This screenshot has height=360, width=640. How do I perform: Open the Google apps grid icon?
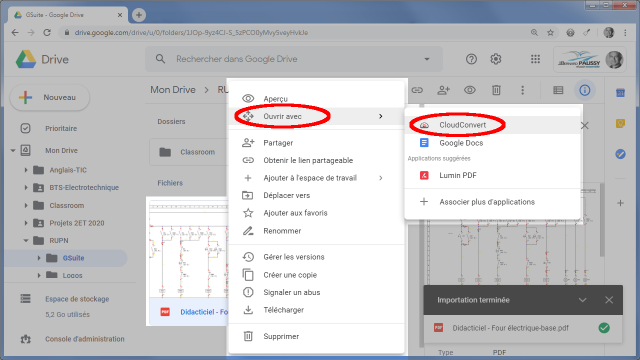click(x=535, y=59)
